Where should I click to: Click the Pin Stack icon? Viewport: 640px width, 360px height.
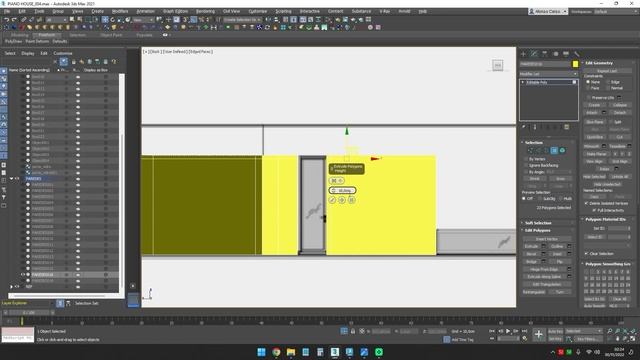coord(524,127)
